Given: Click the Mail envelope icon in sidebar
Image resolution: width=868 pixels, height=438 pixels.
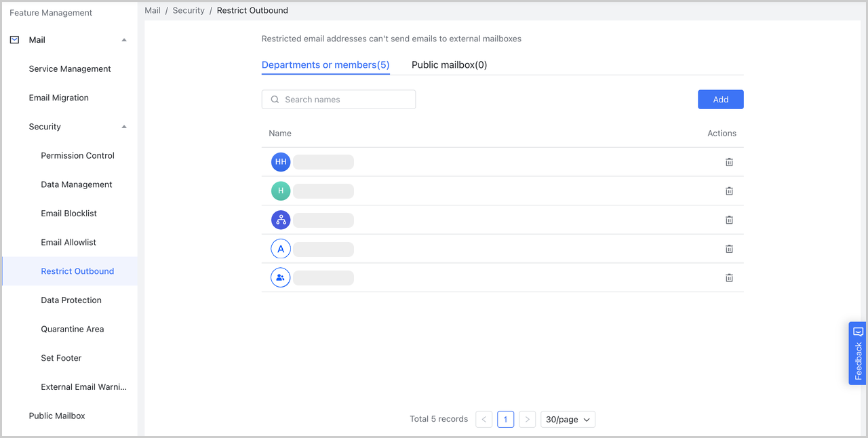Looking at the screenshot, I should pyautogui.click(x=14, y=39).
